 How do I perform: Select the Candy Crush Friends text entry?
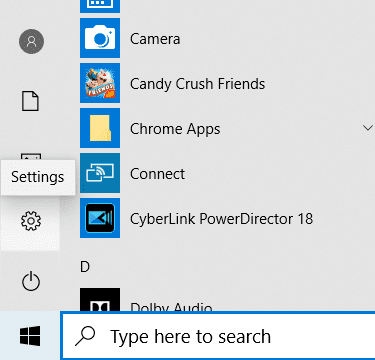(198, 84)
